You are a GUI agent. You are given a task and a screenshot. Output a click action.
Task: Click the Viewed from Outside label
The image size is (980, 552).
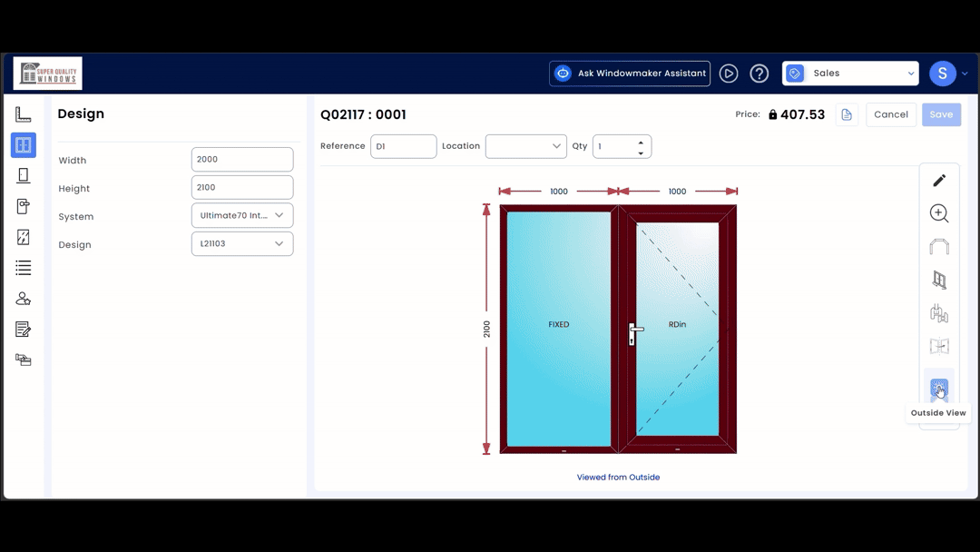click(618, 477)
